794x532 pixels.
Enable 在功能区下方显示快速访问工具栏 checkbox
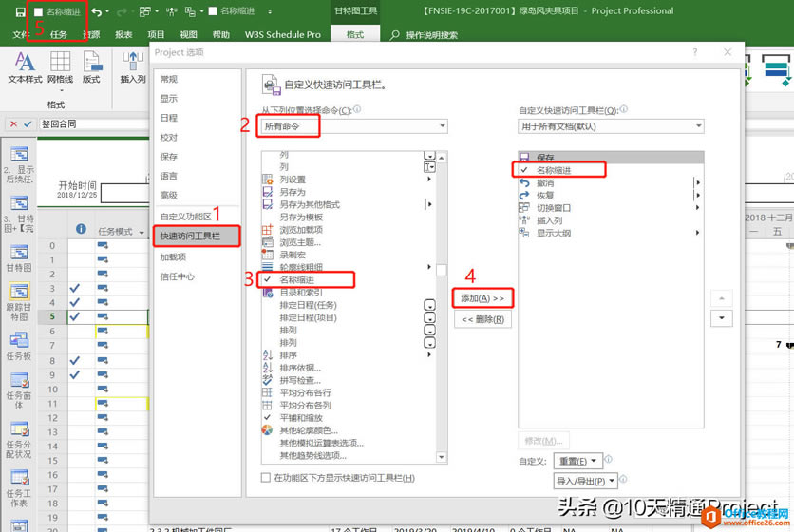[x=266, y=478]
